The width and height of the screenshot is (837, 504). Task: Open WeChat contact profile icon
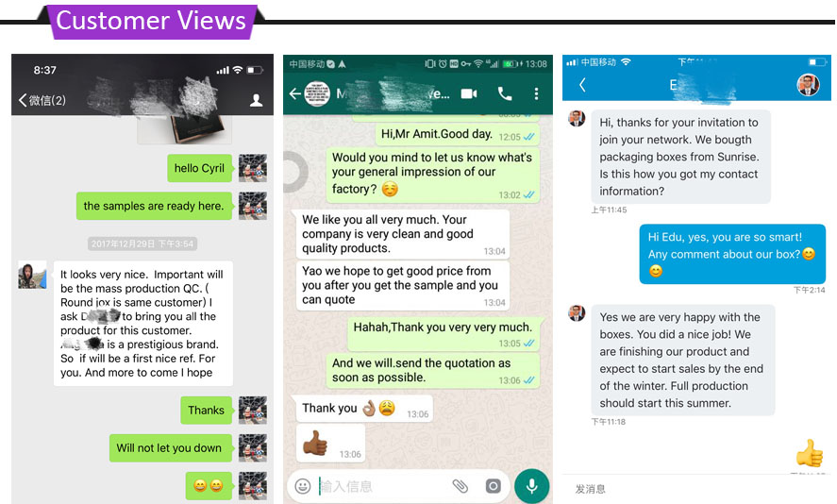coord(257,100)
